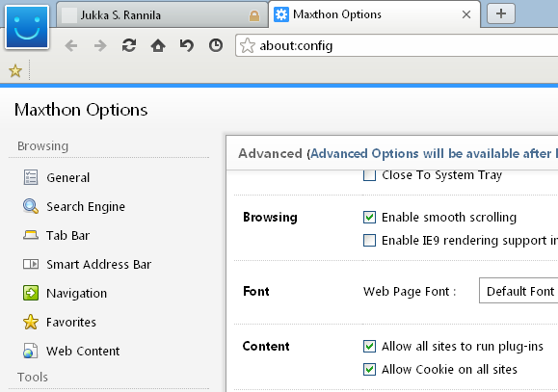Open the home page icon
The width and height of the screenshot is (558, 392).
click(158, 45)
